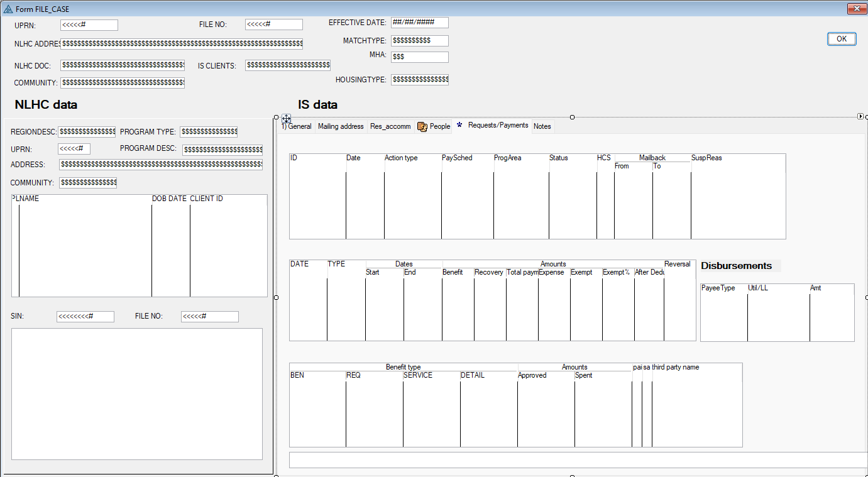Click the EFFECTIVE DATE field
This screenshot has height=477, width=868.
coord(419,23)
